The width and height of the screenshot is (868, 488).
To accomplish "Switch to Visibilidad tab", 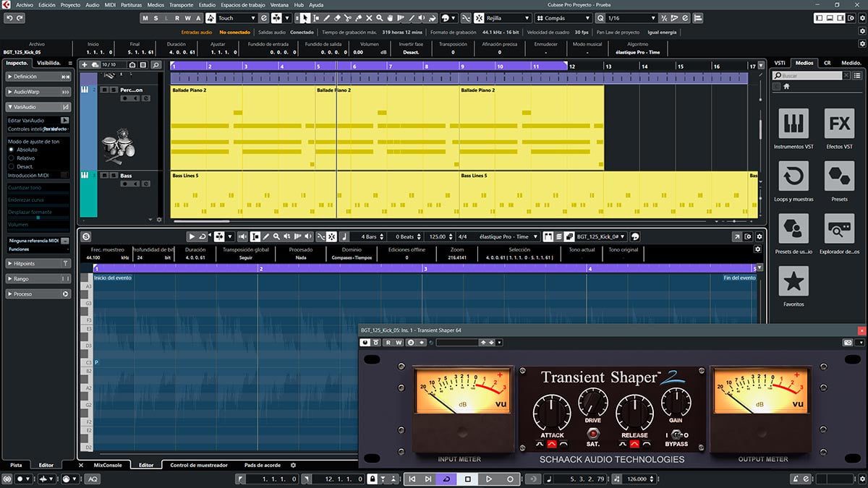I will coord(48,63).
